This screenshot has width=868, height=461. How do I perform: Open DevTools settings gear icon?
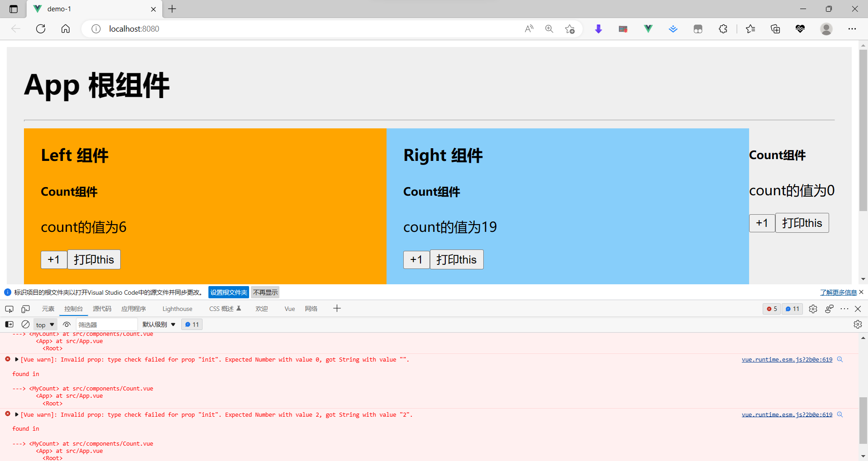pos(813,309)
